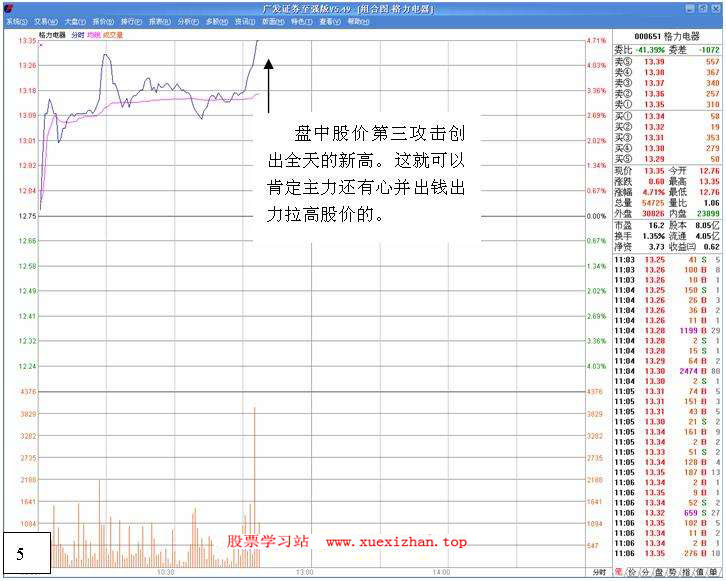726x581 pixels.
Task: Select the 卖① row at 13.35
Action: click(667, 104)
